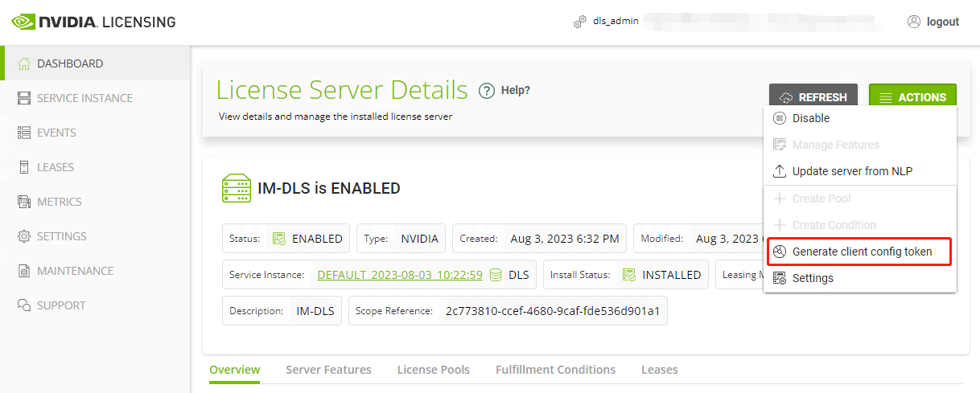The width and height of the screenshot is (980, 393).
Task: Click the IM-DLS description value
Action: coord(317,310)
